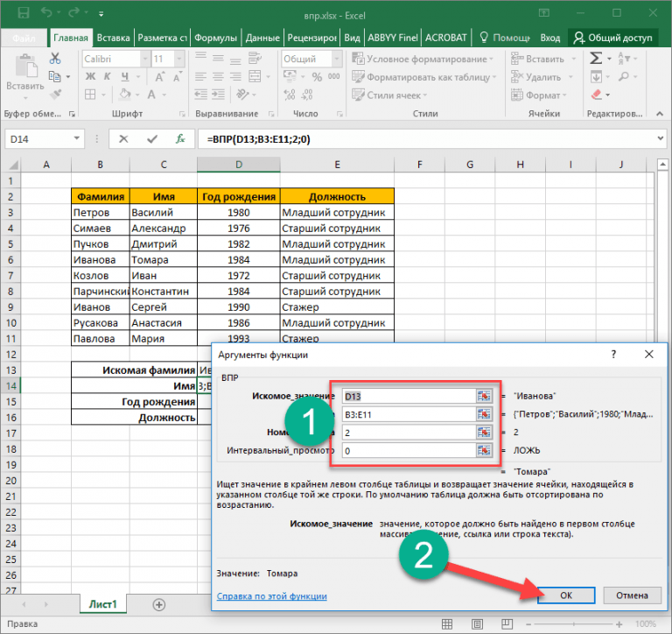Toggle italic К formatting
Screen dimensions: 672x634
(x=107, y=76)
